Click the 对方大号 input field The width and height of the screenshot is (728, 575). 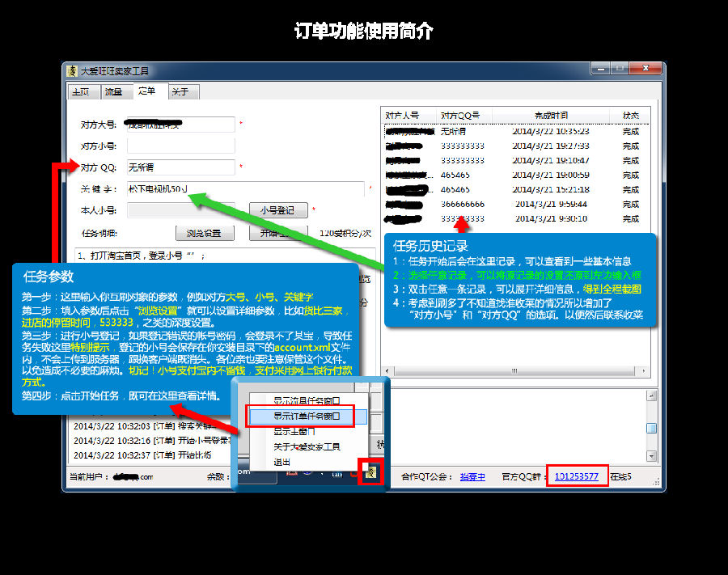[180, 125]
